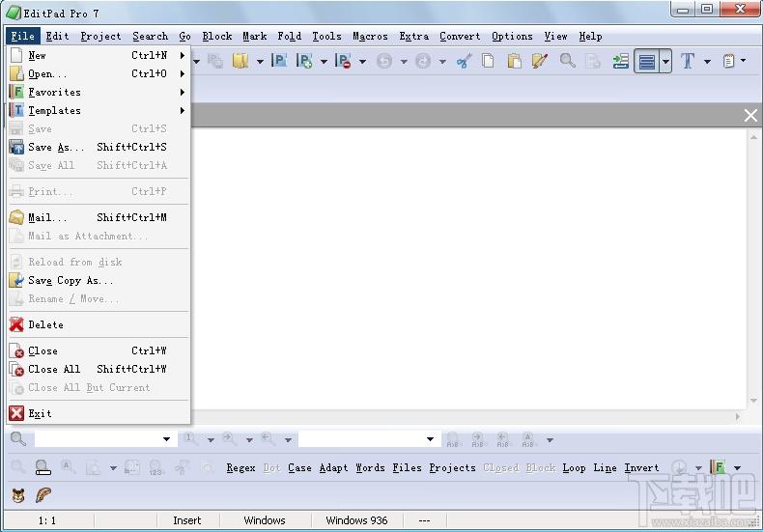Image resolution: width=763 pixels, height=532 pixels.
Task: Click the Insert mode status bar indicator
Action: (x=186, y=520)
